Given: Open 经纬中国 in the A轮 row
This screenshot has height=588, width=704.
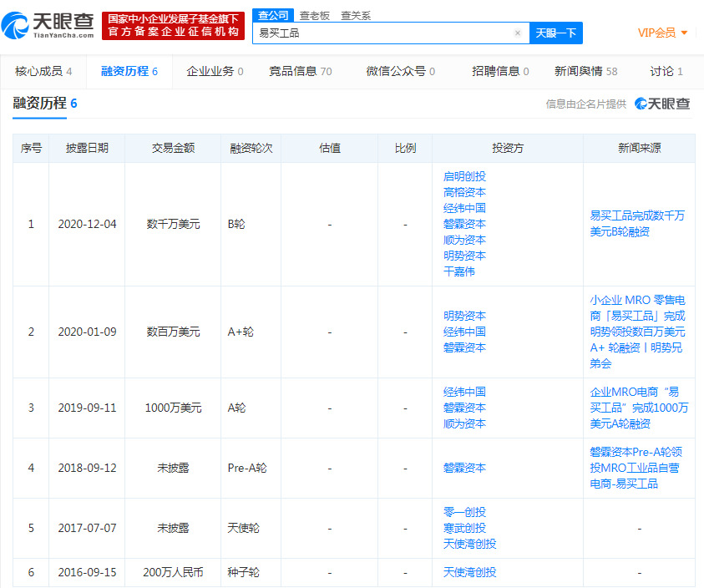Looking at the screenshot, I should point(464,393).
